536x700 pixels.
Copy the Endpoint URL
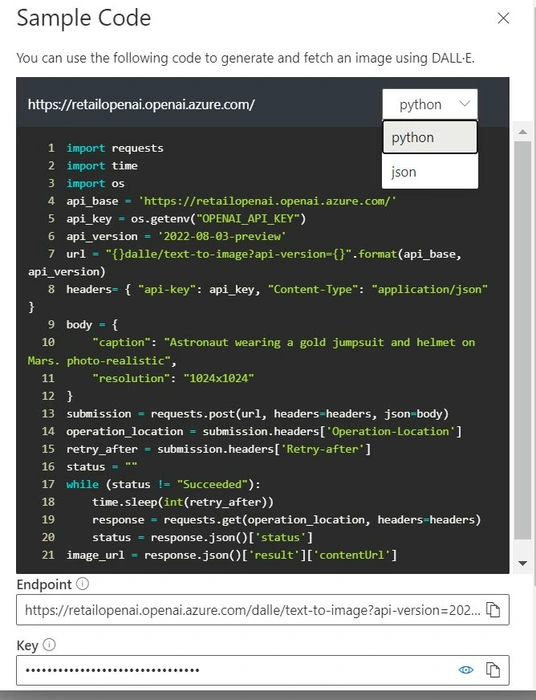point(493,610)
